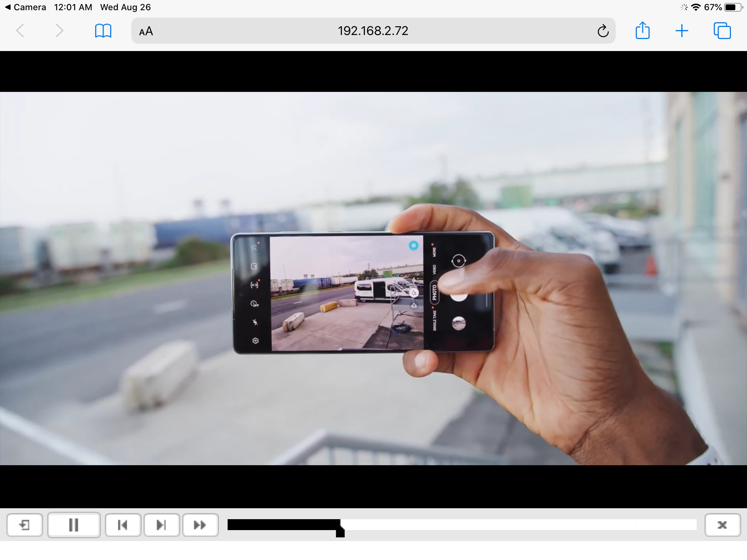Go forward with Safari forward arrow
747x560 pixels.
pyautogui.click(x=59, y=31)
